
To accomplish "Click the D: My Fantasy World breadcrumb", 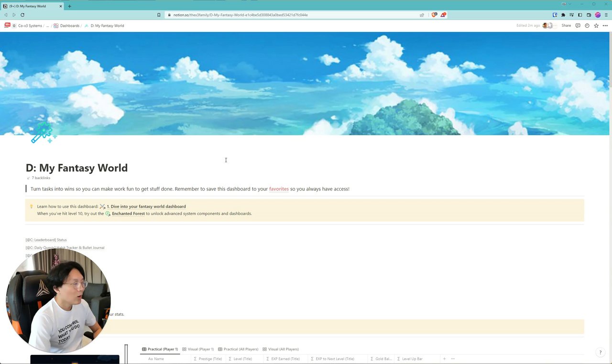I will coord(104,25).
